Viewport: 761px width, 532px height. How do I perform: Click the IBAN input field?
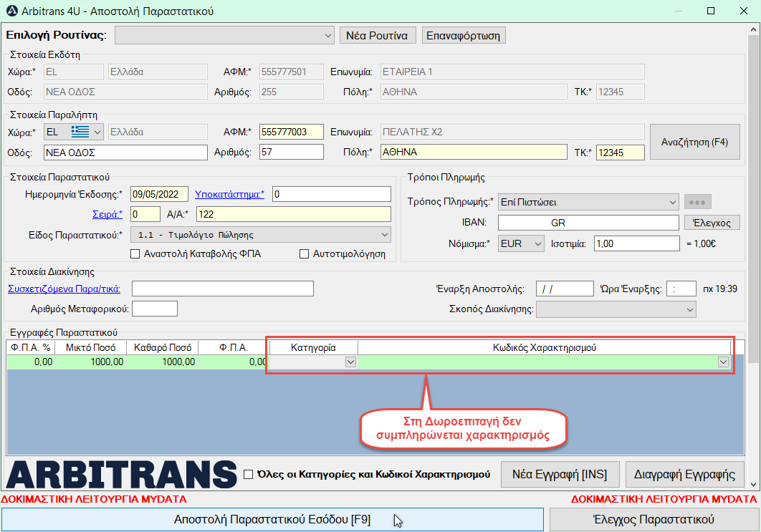click(588, 223)
